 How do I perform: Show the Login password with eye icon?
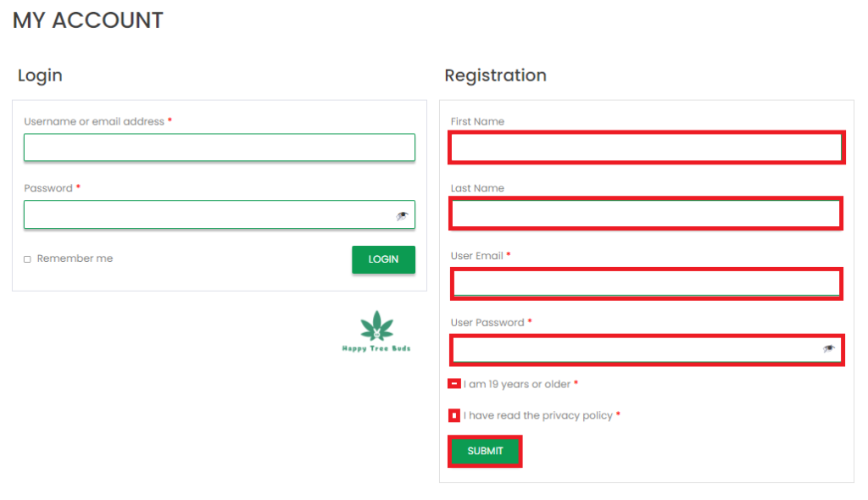click(402, 216)
